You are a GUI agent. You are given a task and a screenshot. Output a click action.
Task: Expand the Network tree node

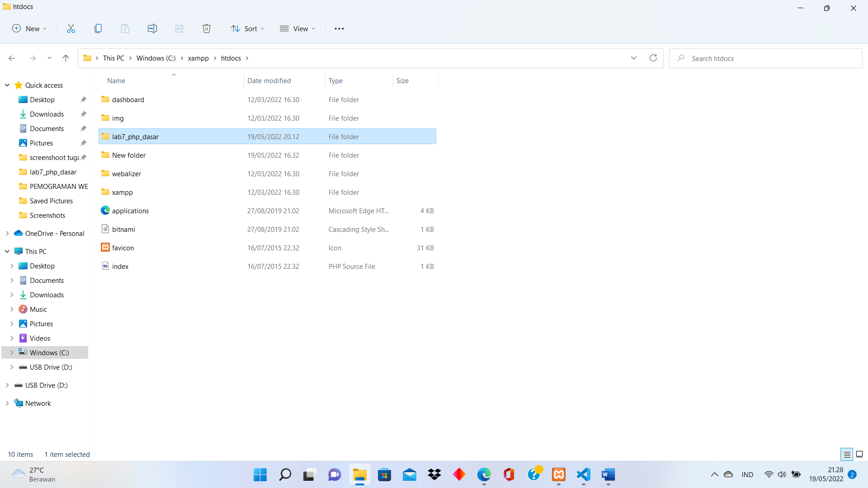coord(7,403)
